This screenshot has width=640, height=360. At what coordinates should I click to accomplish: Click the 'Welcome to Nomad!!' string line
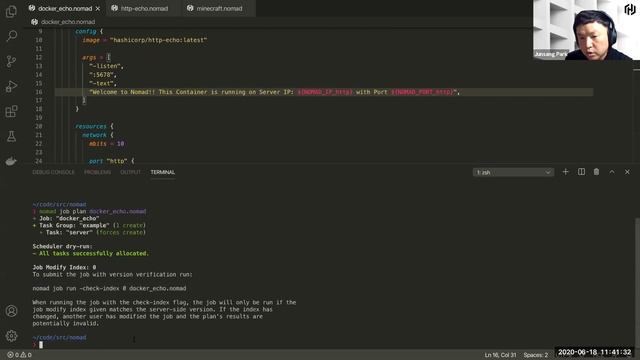pos(274,92)
